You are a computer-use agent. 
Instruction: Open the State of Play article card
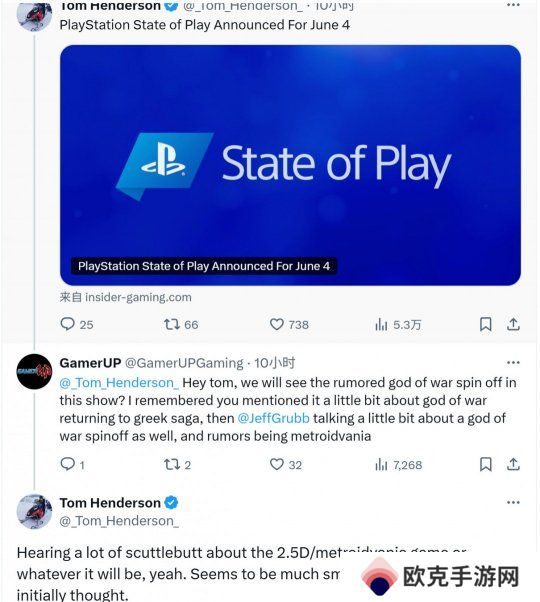pyautogui.click(x=290, y=165)
